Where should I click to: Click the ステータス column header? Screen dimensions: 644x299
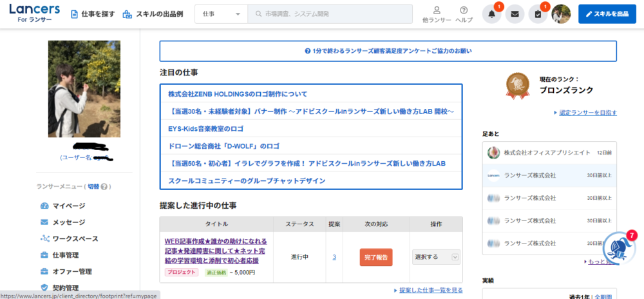300,224
